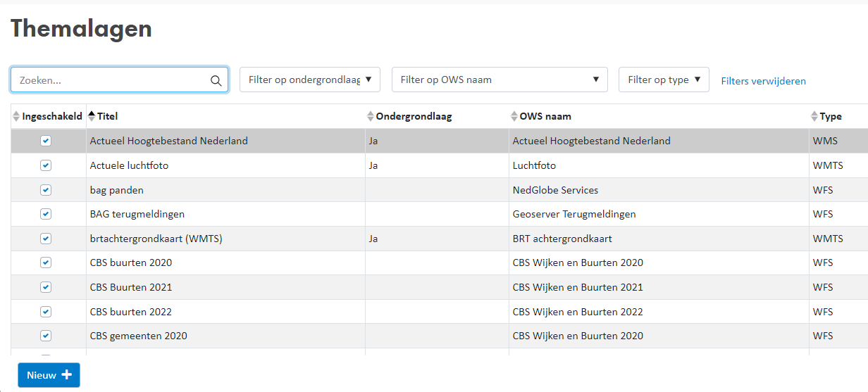Select CBS Buurten 2021 title cell
The height and width of the screenshot is (392, 868).
click(x=225, y=287)
